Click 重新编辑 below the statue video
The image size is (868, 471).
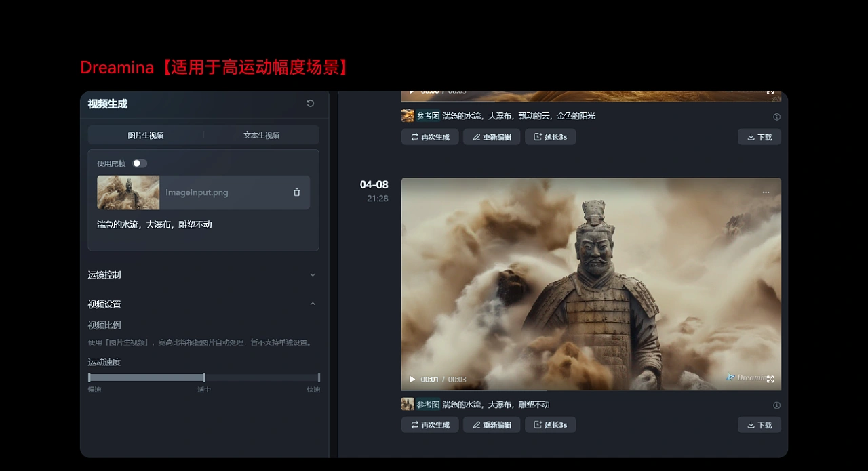tap(492, 425)
